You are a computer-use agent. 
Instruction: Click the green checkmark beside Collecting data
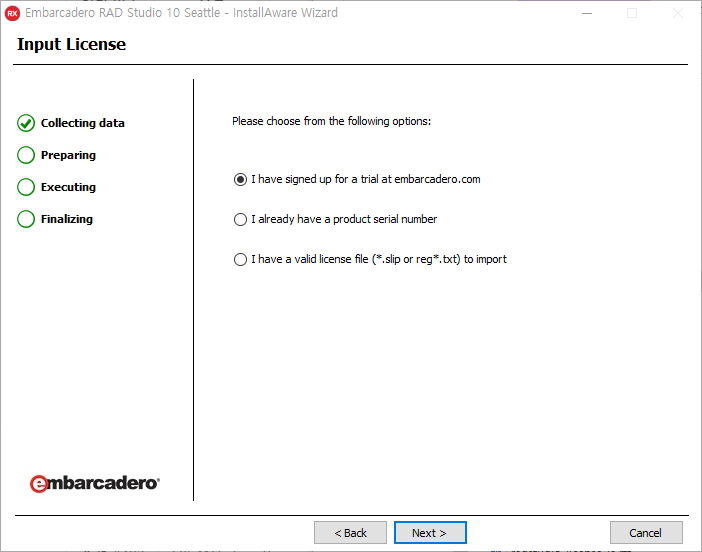click(x=26, y=123)
